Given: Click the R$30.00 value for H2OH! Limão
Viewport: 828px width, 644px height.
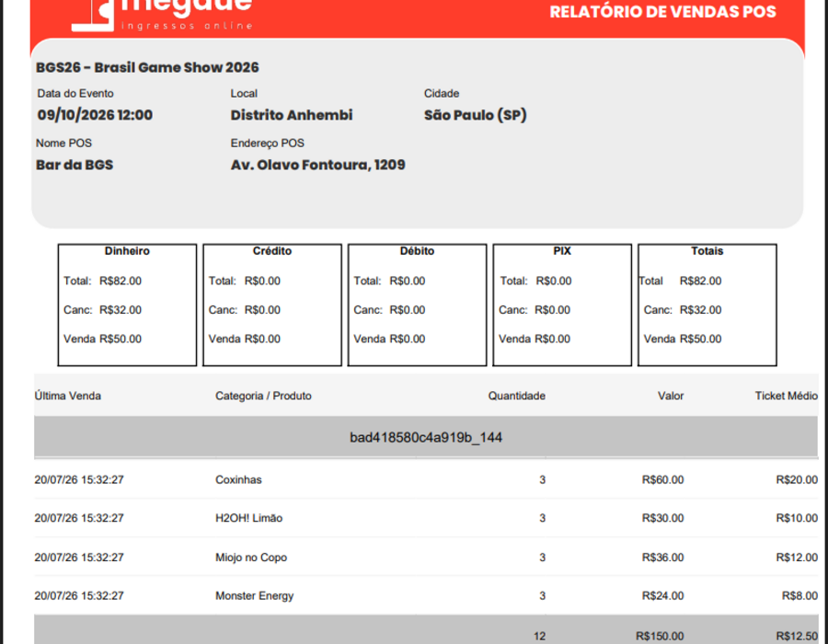Looking at the screenshot, I should 662,518.
